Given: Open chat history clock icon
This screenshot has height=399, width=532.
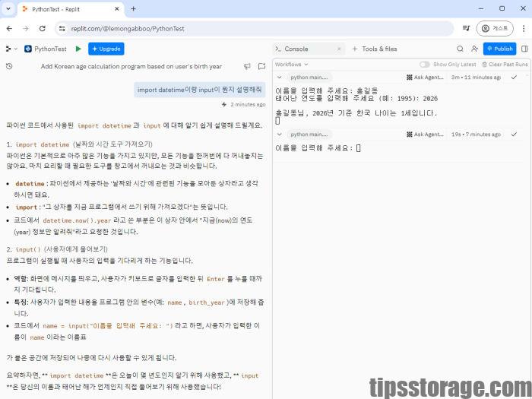Looking at the screenshot, I should [x=9, y=67].
